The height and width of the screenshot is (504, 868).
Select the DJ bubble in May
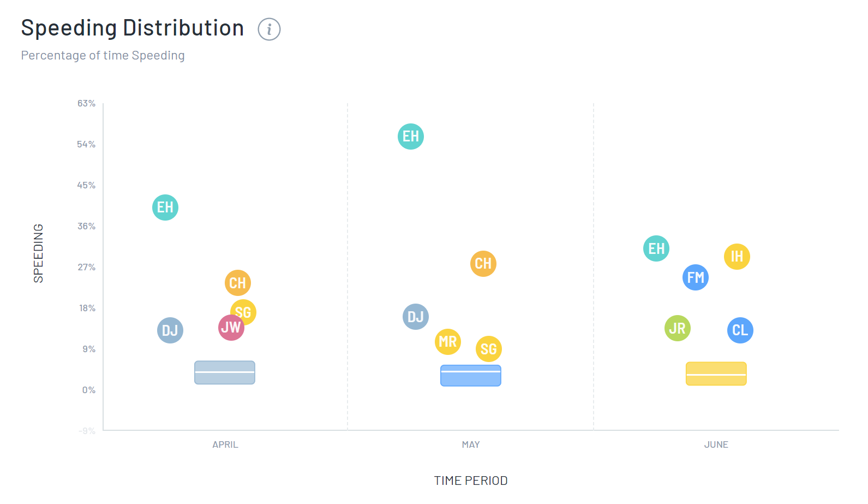416,317
